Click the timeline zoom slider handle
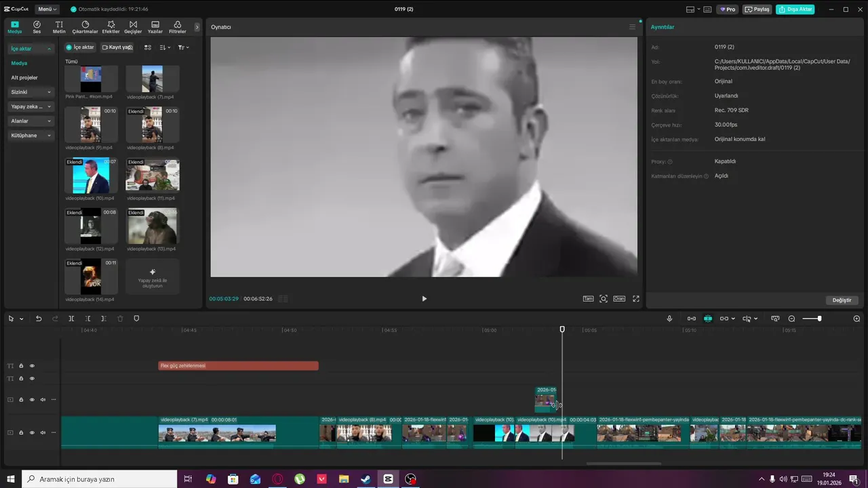The height and width of the screenshot is (488, 868). [819, 319]
